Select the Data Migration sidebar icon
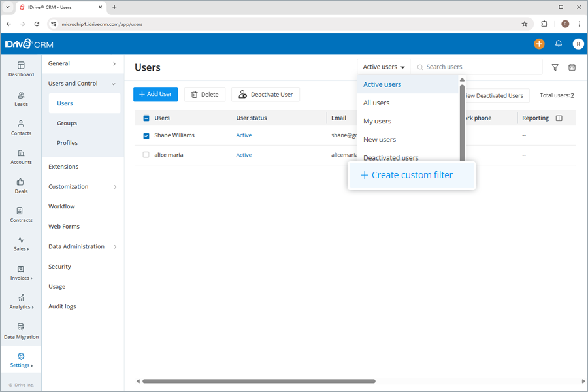 click(x=21, y=332)
